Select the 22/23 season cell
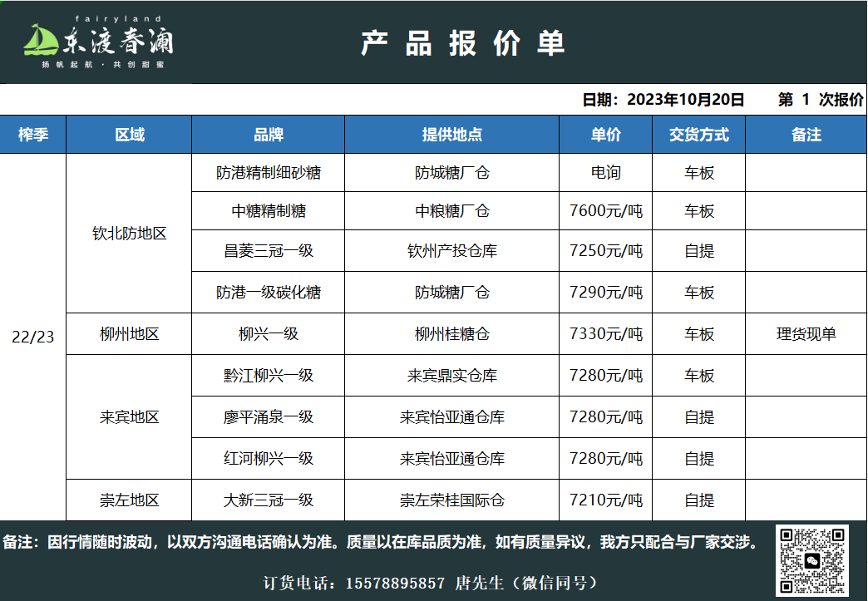Screen dimensions: 868x601 [33, 337]
